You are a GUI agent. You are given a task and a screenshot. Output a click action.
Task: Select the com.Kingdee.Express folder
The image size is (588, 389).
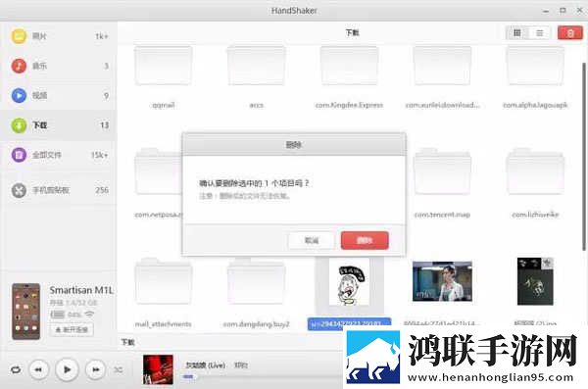tap(349, 67)
